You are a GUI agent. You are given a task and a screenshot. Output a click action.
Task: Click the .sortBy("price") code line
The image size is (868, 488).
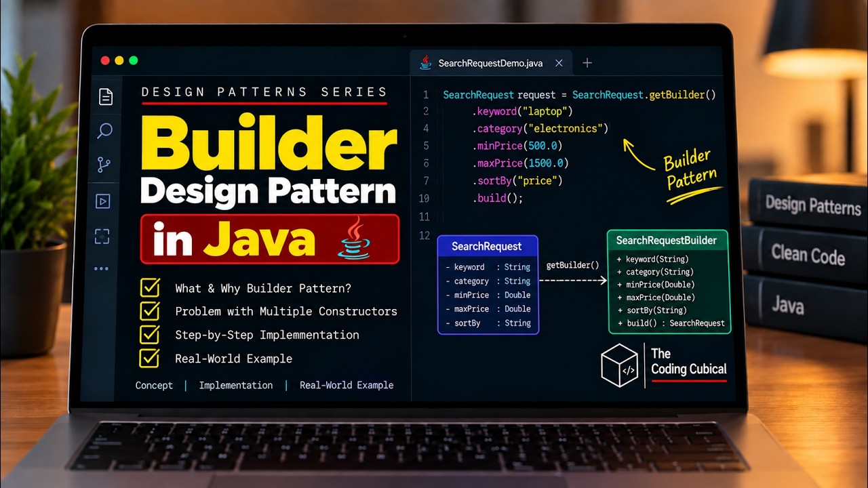[x=517, y=181]
